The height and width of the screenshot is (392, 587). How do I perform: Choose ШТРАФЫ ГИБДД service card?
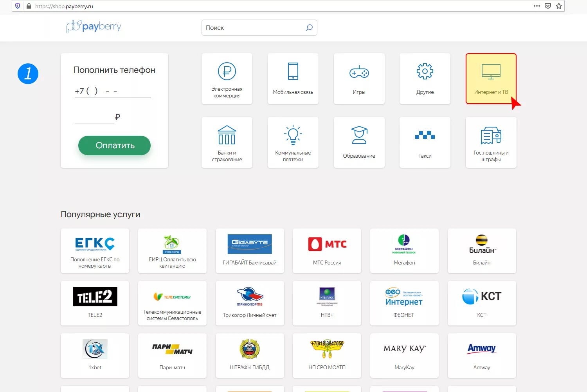pyautogui.click(x=250, y=356)
